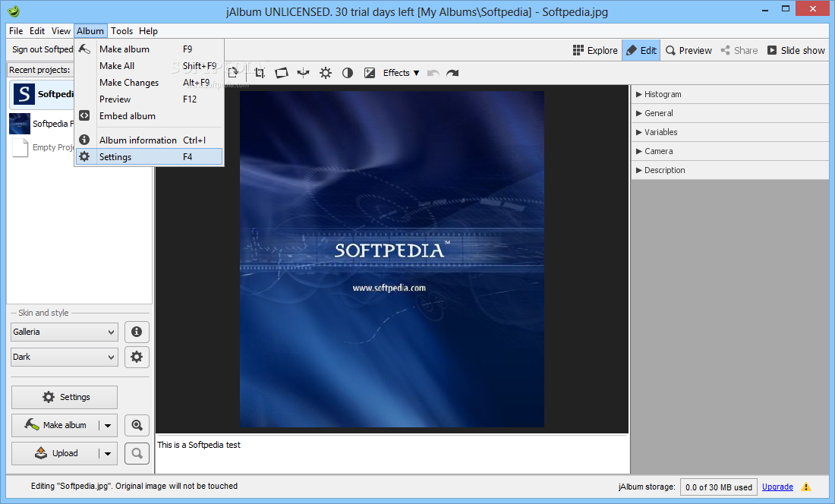835x504 pixels.
Task: Click the image caption text field
Action: [392, 454]
